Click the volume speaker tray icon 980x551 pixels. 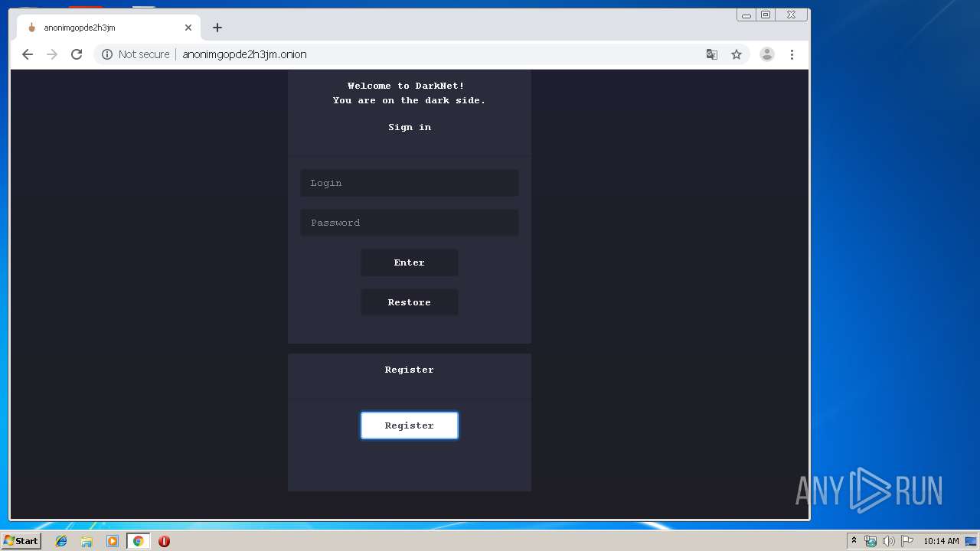tap(888, 541)
